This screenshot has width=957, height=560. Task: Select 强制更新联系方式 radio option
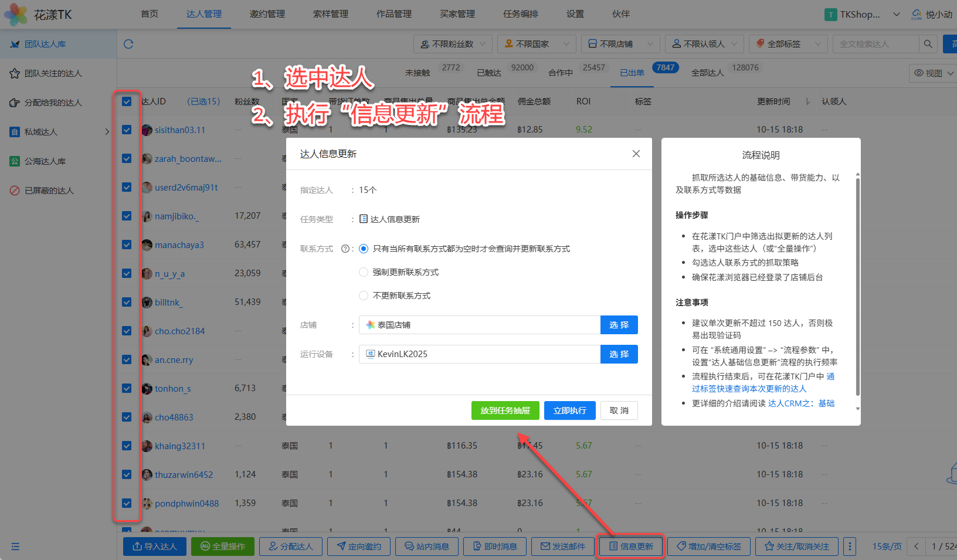pos(364,272)
